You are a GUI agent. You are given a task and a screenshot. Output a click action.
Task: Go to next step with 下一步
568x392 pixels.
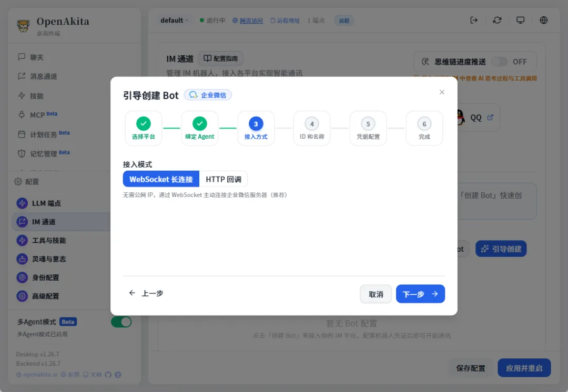[x=420, y=294]
